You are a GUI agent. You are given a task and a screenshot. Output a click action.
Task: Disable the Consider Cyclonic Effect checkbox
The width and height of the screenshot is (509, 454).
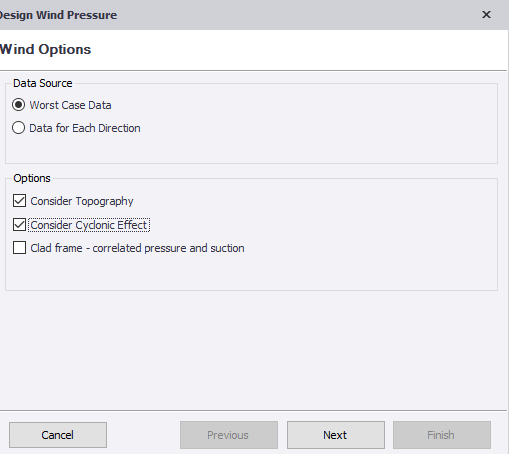click(19, 225)
